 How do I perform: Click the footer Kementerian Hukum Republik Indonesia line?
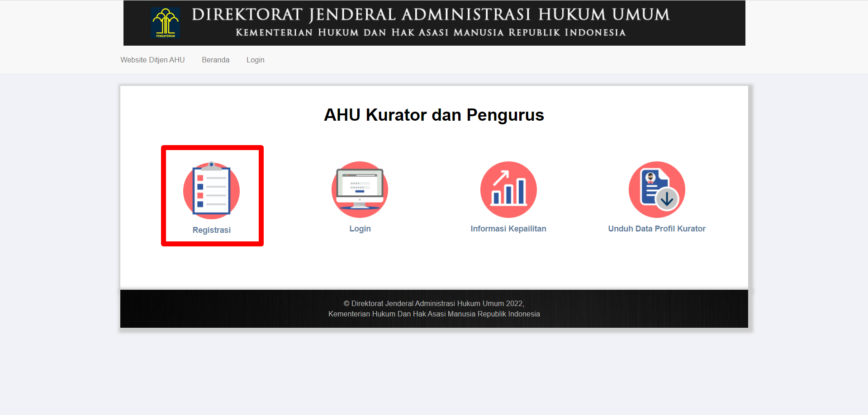pyautogui.click(x=434, y=314)
